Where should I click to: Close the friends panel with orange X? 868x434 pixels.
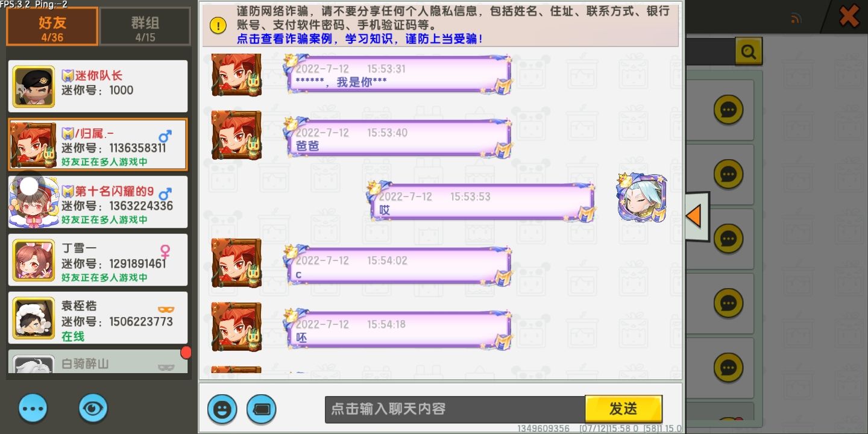coord(849,16)
